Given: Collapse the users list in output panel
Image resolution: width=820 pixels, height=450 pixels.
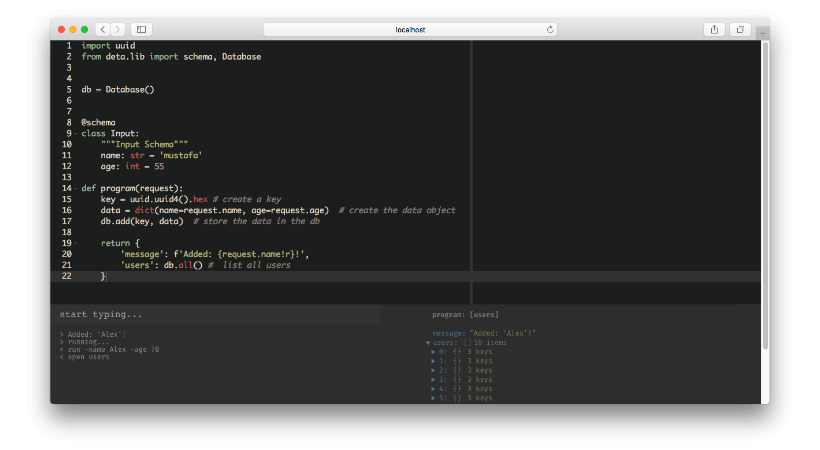Looking at the screenshot, I should click(x=428, y=343).
